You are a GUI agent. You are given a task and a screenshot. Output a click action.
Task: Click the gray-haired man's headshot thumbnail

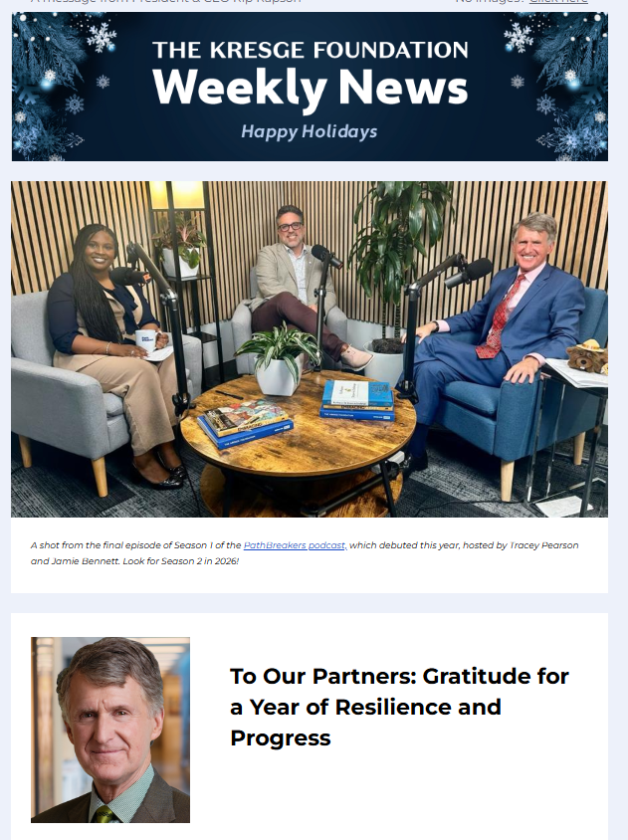[x=110, y=730]
